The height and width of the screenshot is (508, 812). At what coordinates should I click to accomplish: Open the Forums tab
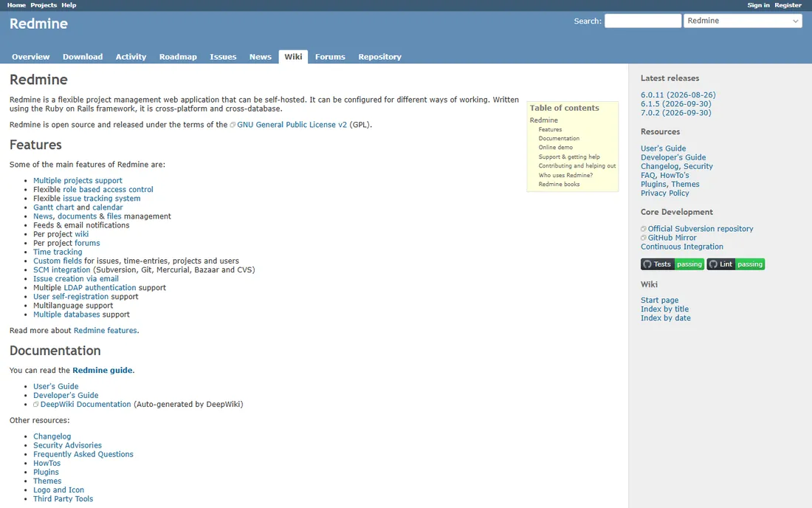(330, 57)
